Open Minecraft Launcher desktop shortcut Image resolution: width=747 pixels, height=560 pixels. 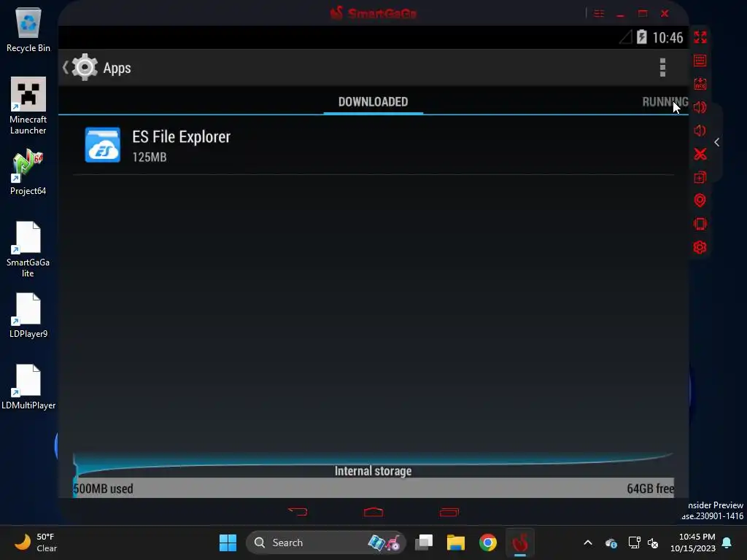28,106
